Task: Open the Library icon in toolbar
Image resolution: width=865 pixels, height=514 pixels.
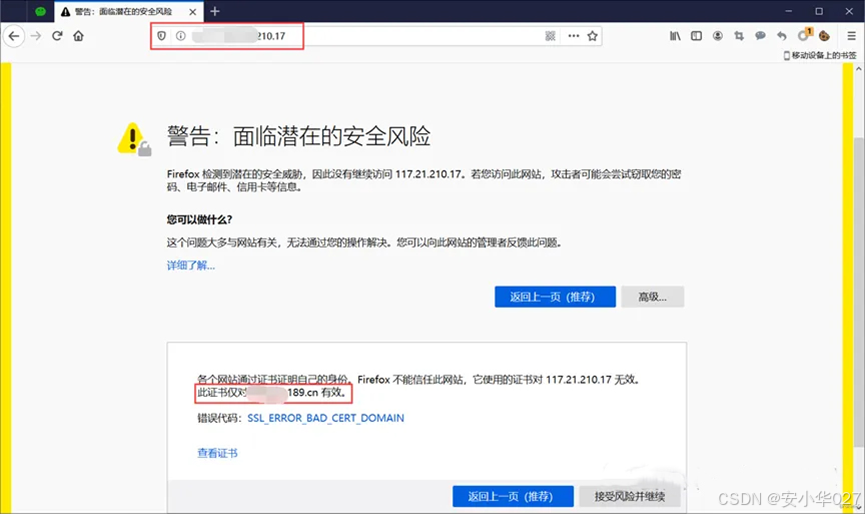Action: click(675, 36)
